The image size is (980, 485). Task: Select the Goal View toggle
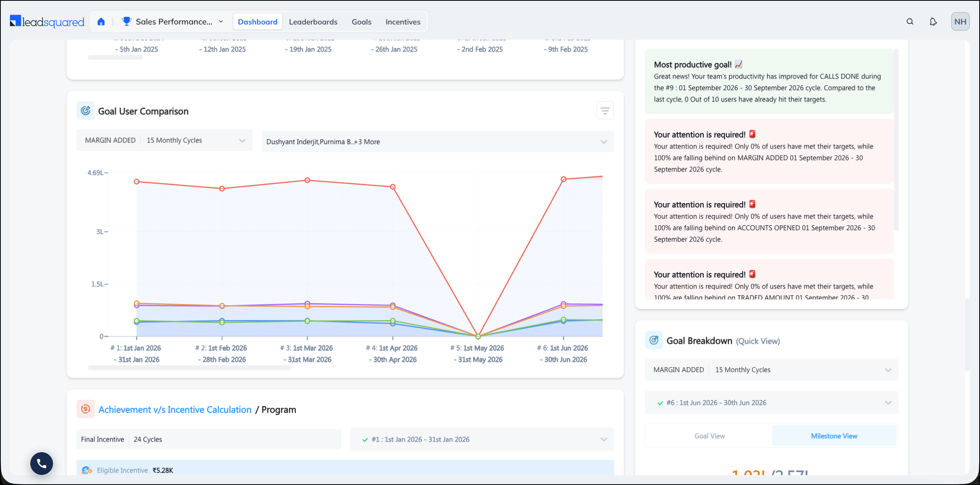tap(709, 436)
